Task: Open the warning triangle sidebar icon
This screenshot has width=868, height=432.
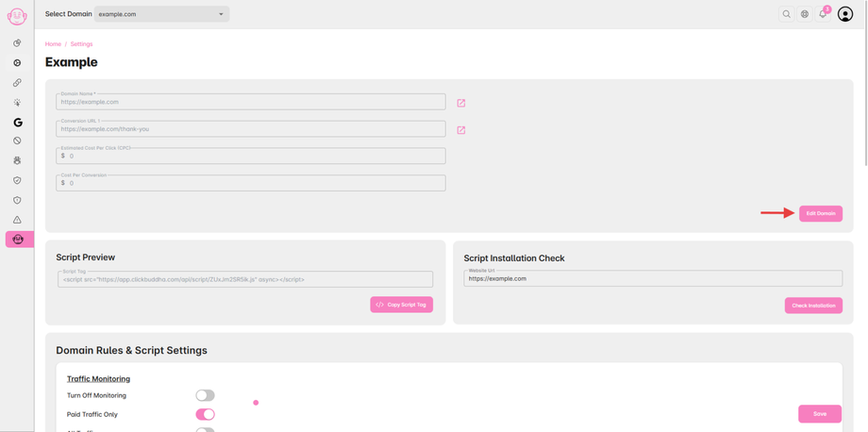Action: (17, 220)
